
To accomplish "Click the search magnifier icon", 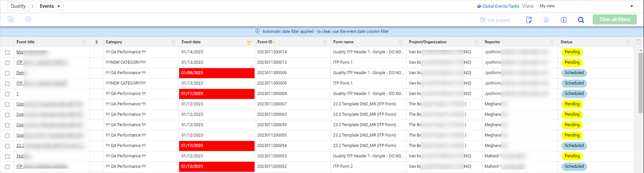I will 580,20.
